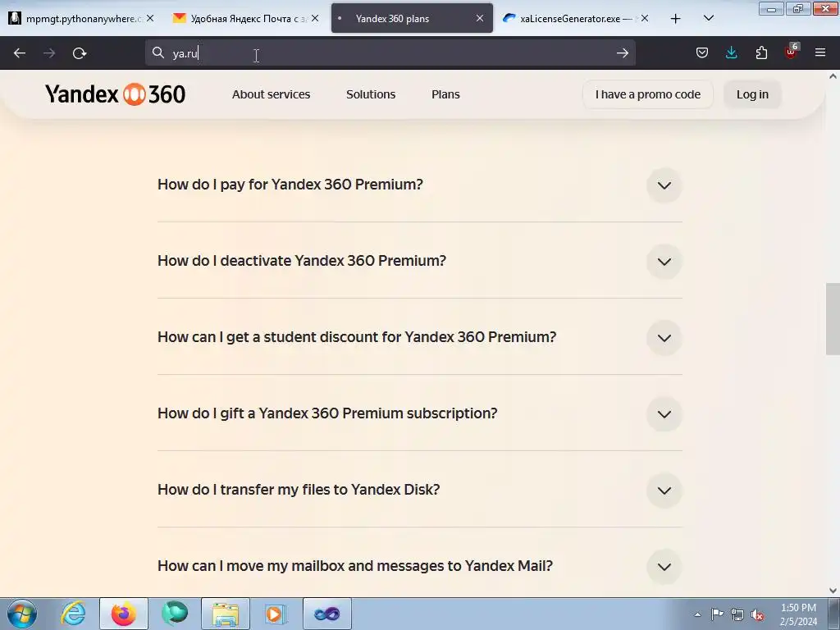Screen dimensions: 840x630
Task: Click the Log in button
Action: (x=752, y=94)
